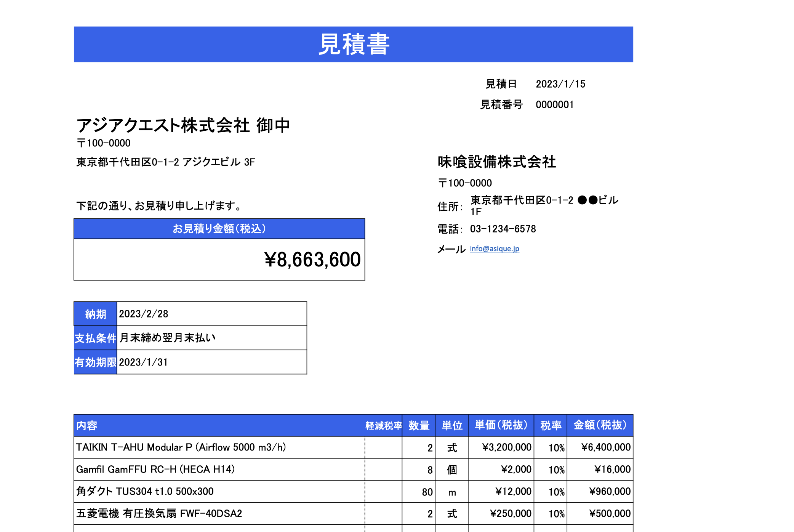Click the 内容 column header
794x532 pixels.
[x=87, y=426]
